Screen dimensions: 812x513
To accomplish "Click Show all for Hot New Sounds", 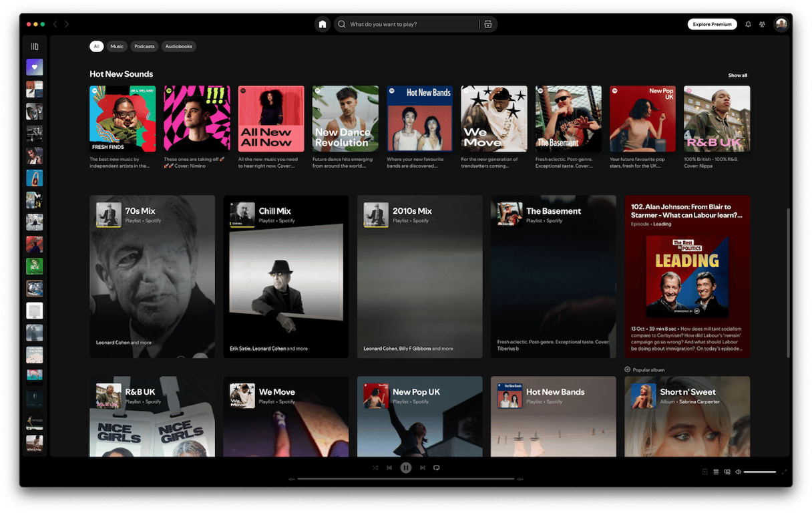I will pos(737,75).
